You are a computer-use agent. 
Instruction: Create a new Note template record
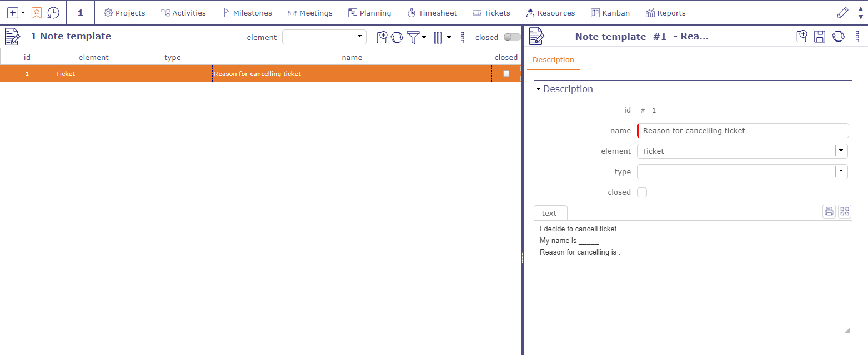pos(382,37)
